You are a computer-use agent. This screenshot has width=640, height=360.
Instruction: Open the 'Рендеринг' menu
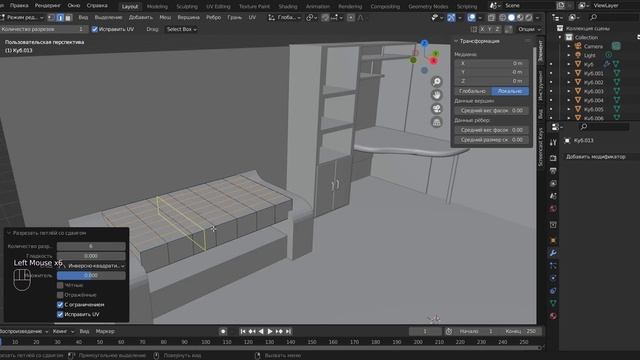[47, 6]
